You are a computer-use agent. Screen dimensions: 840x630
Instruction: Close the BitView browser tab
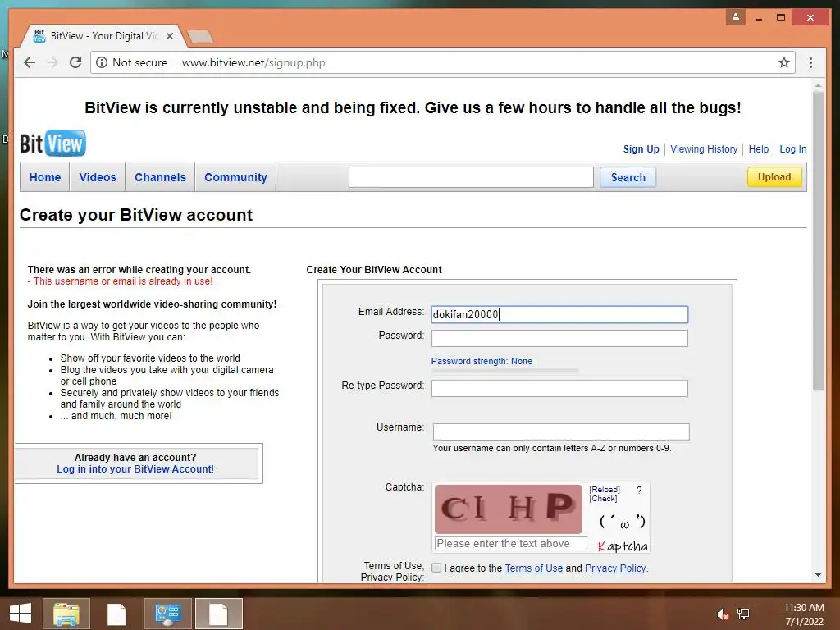click(x=170, y=36)
